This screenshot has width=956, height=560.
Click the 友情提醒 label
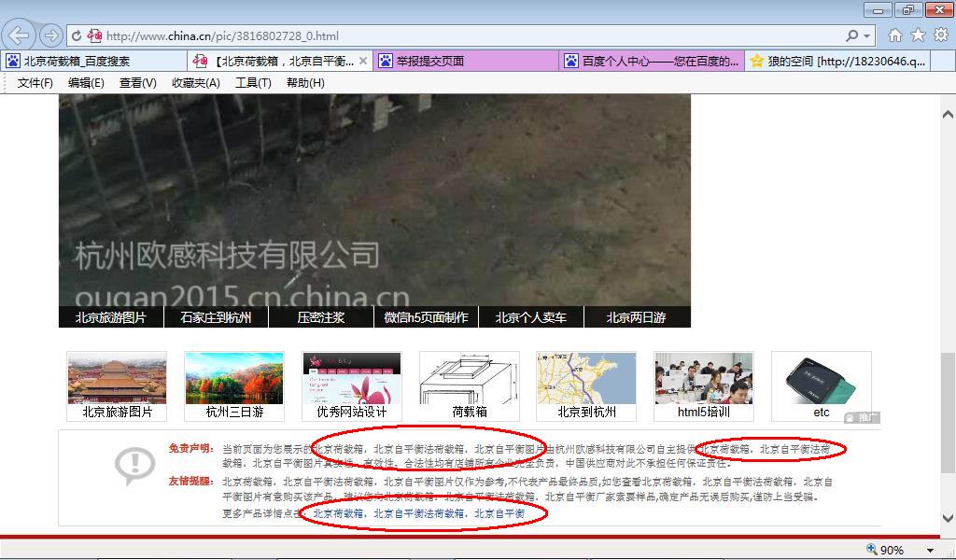point(190,481)
